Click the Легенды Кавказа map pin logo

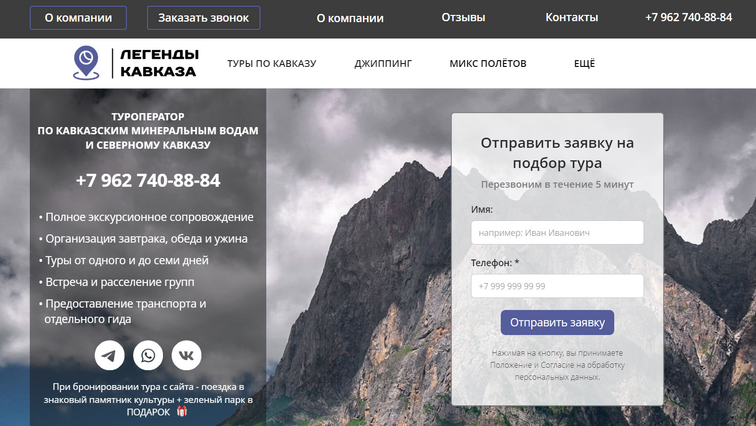click(86, 63)
